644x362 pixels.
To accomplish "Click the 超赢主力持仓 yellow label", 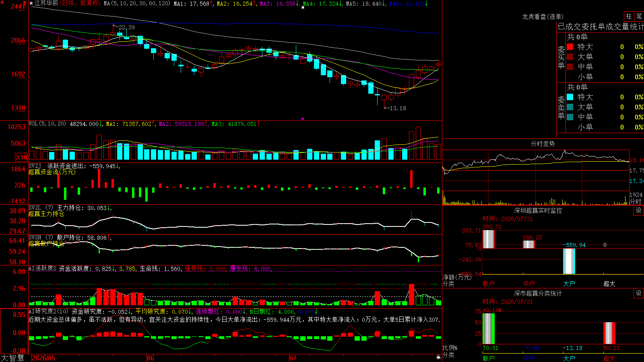I will [46, 214].
